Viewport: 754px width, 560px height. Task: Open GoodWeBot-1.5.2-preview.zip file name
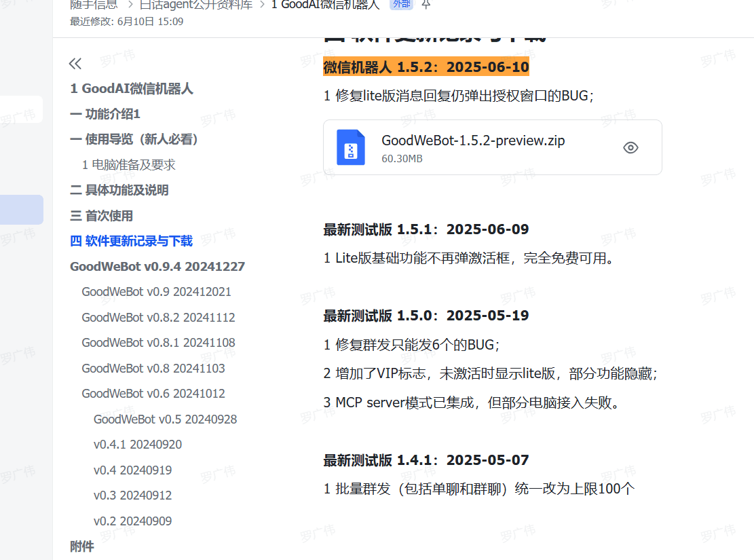pos(473,141)
